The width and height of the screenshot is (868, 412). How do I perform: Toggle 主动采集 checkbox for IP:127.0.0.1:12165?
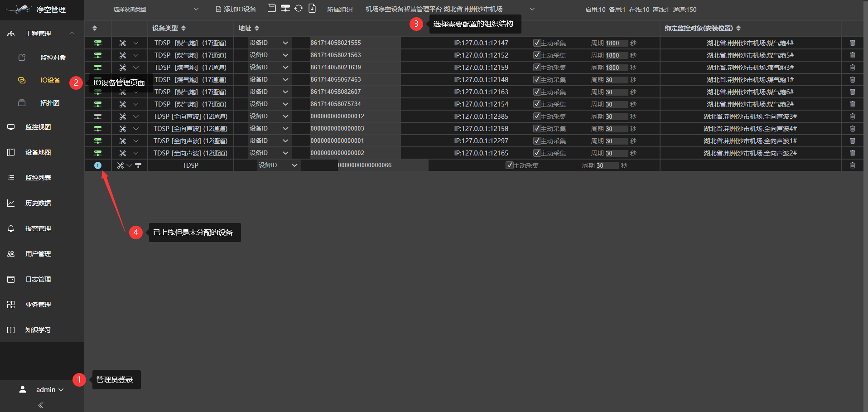[x=537, y=153]
